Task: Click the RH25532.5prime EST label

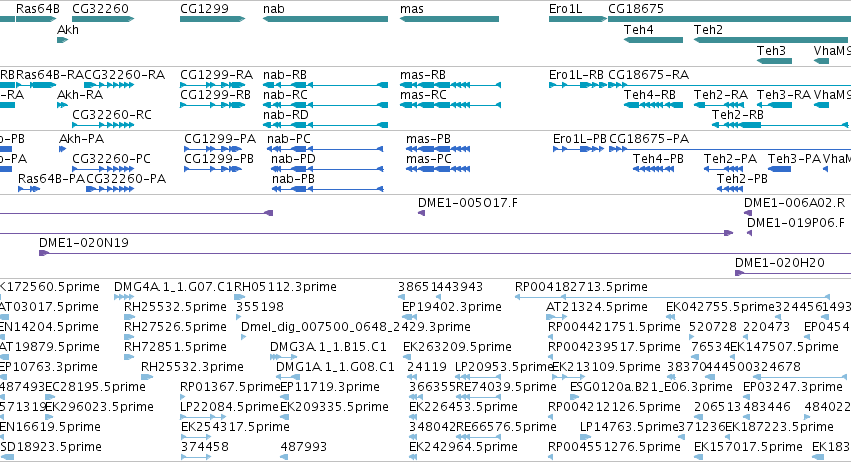Action: pyautogui.click(x=175, y=307)
